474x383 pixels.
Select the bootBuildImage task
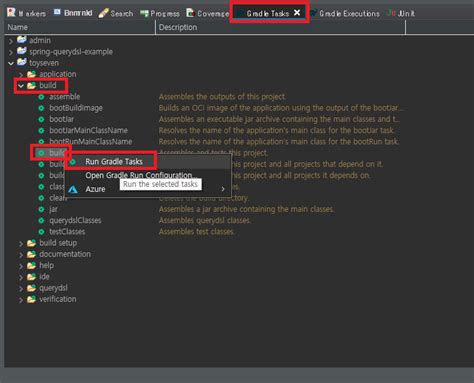click(76, 108)
